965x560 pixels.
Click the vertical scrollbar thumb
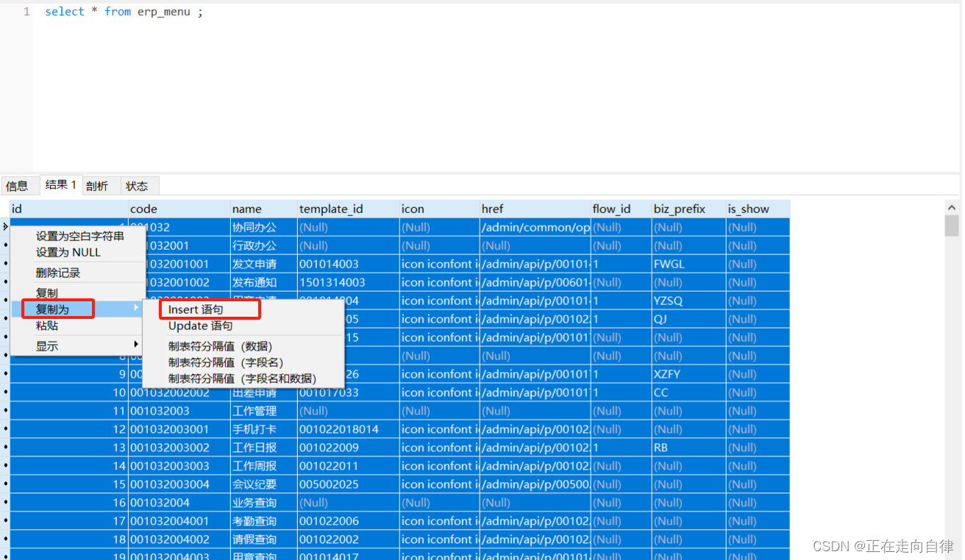click(952, 226)
